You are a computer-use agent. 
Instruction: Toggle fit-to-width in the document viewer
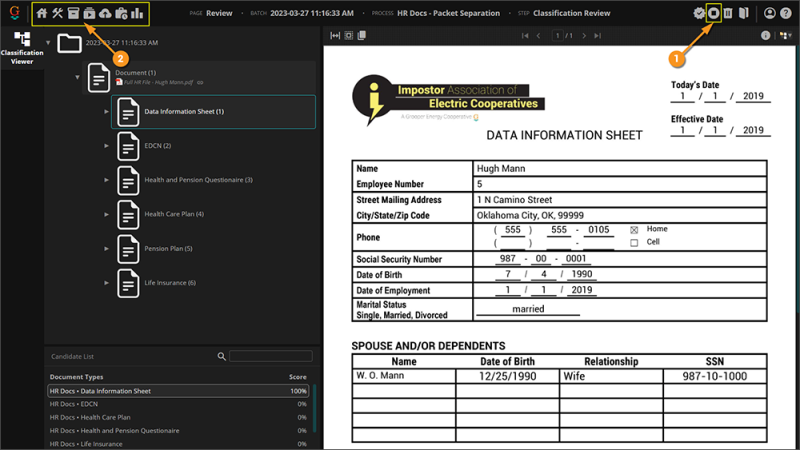click(335, 35)
